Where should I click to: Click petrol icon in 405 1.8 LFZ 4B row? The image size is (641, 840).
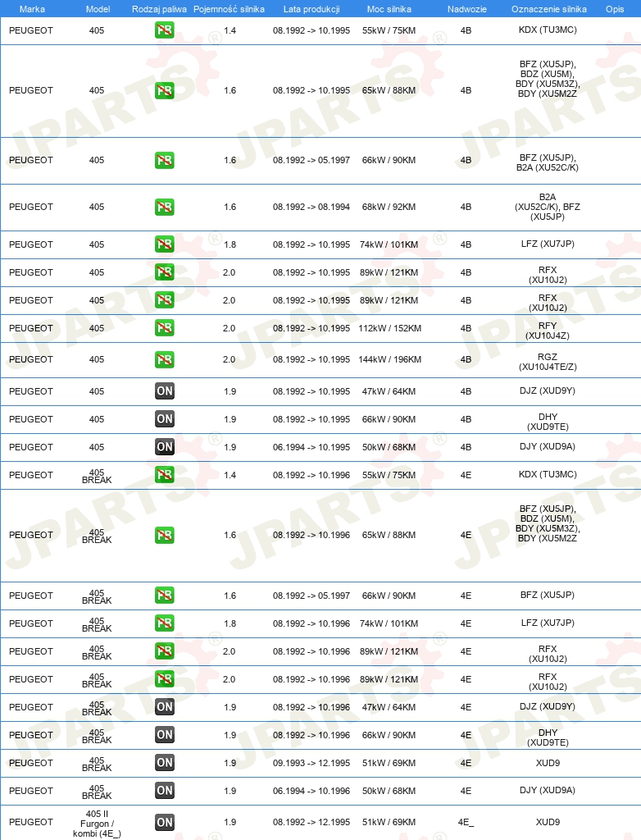165,244
